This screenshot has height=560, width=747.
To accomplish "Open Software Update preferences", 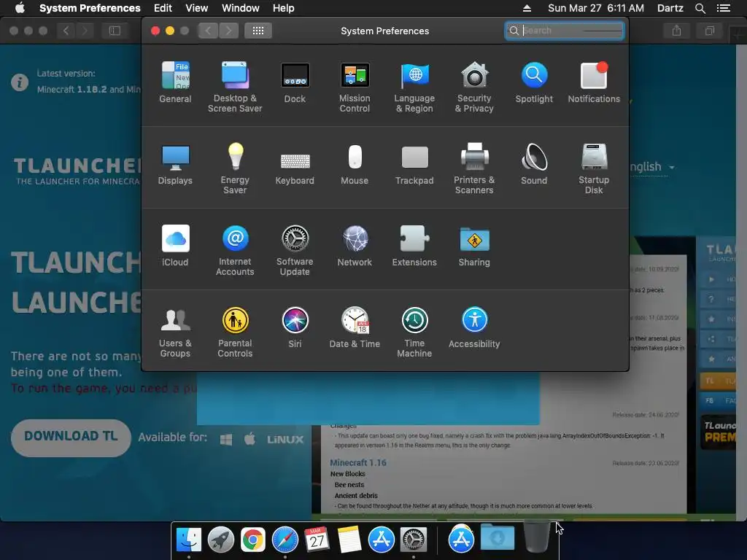I will (295, 250).
